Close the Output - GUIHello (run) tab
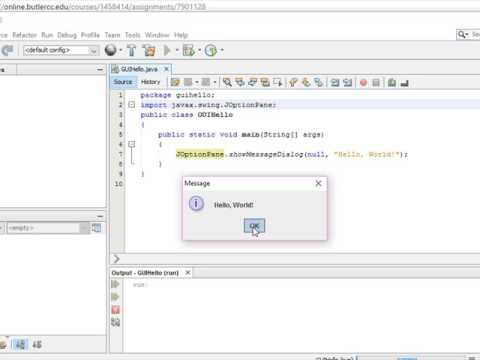The image size is (480, 360). tap(188, 273)
